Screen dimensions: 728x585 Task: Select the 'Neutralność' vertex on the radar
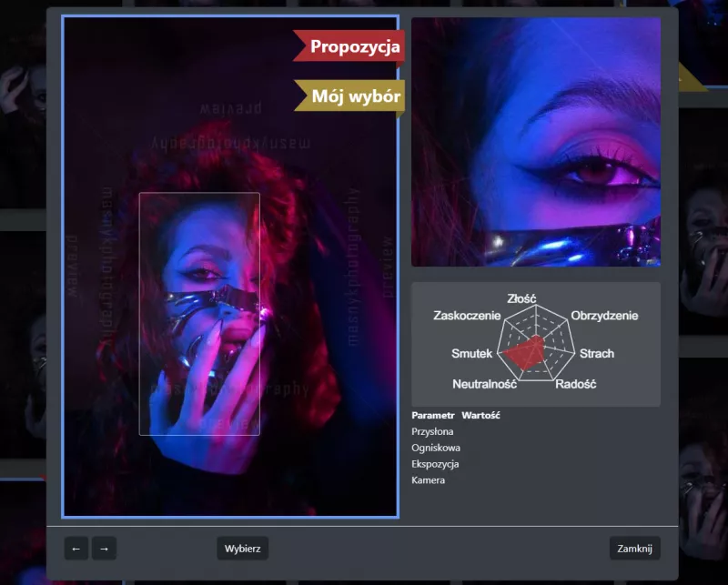[484, 383]
